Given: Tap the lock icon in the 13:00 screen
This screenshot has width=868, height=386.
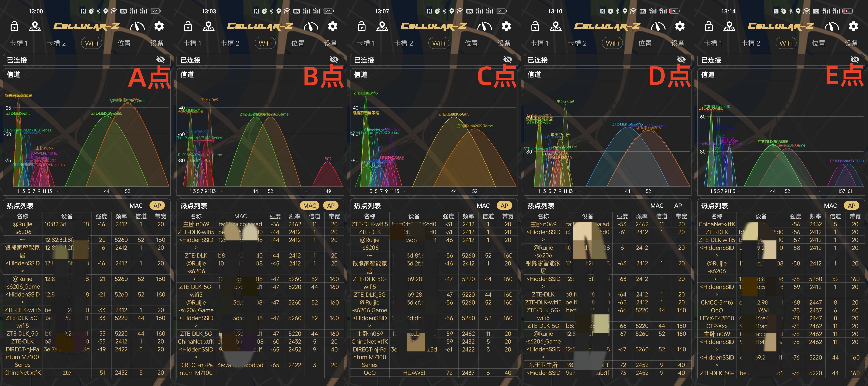Looking at the screenshot, I should point(14,26).
